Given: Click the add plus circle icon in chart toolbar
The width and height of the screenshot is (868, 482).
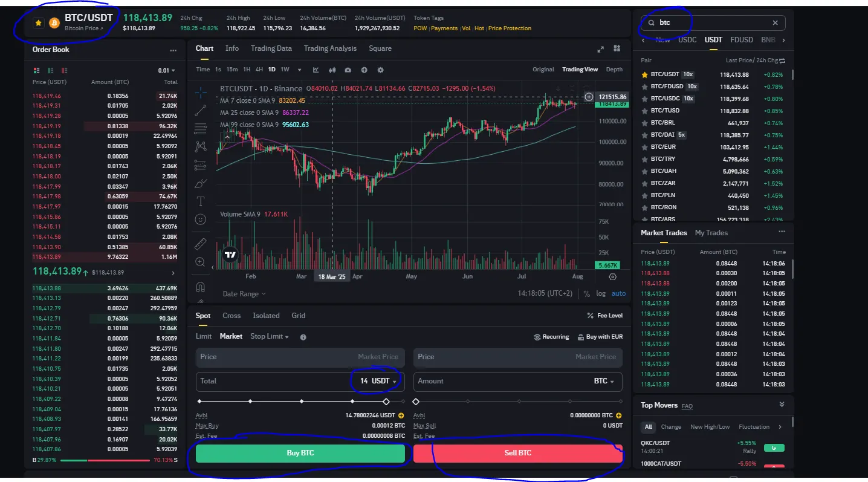Looking at the screenshot, I should pyautogui.click(x=364, y=70).
